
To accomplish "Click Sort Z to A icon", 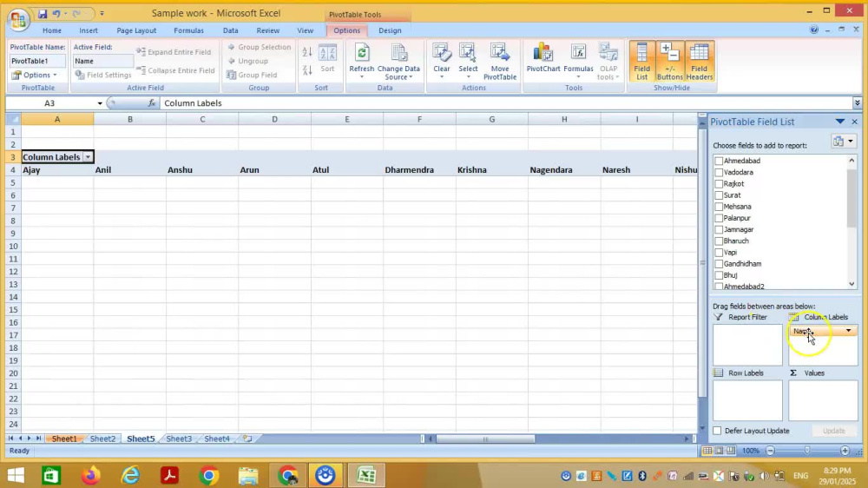I will [x=307, y=69].
